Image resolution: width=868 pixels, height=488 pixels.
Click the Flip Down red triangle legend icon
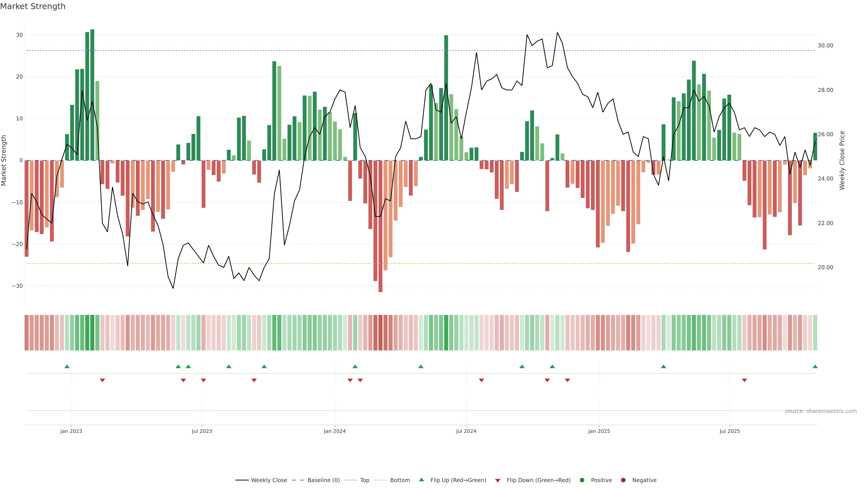498,481
